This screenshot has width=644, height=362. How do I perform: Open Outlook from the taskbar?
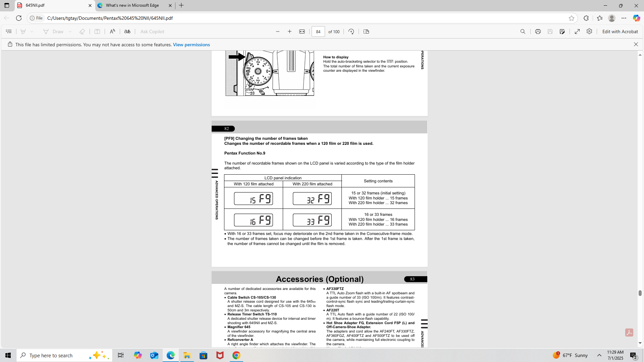[x=154, y=355]
